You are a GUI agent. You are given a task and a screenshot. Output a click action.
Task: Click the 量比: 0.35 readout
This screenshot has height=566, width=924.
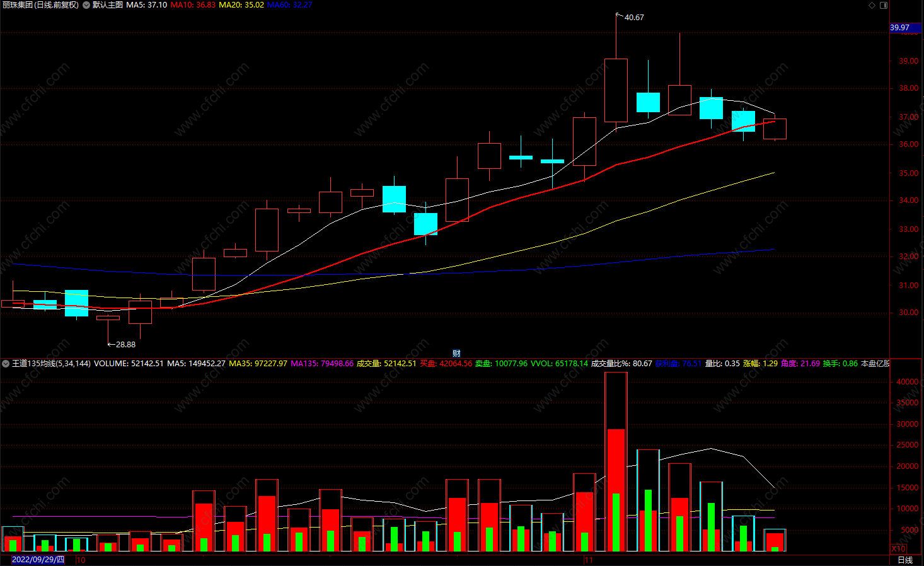(x=722, y=364)
